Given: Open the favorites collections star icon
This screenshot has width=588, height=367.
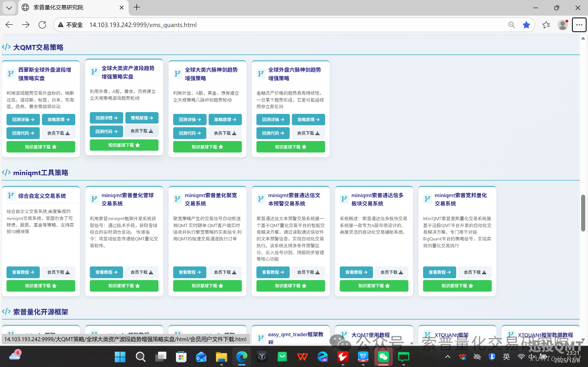Looking at the screenshot, I should tap(545, 25).
